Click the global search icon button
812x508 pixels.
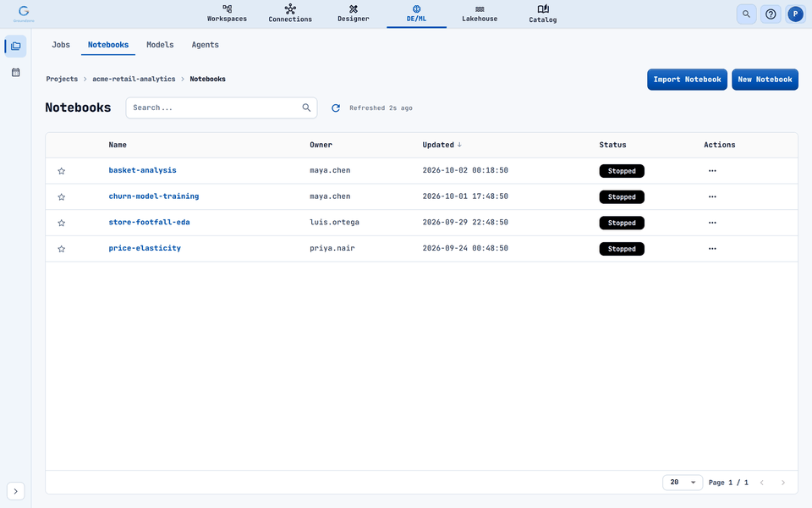(x=746, y=14)
